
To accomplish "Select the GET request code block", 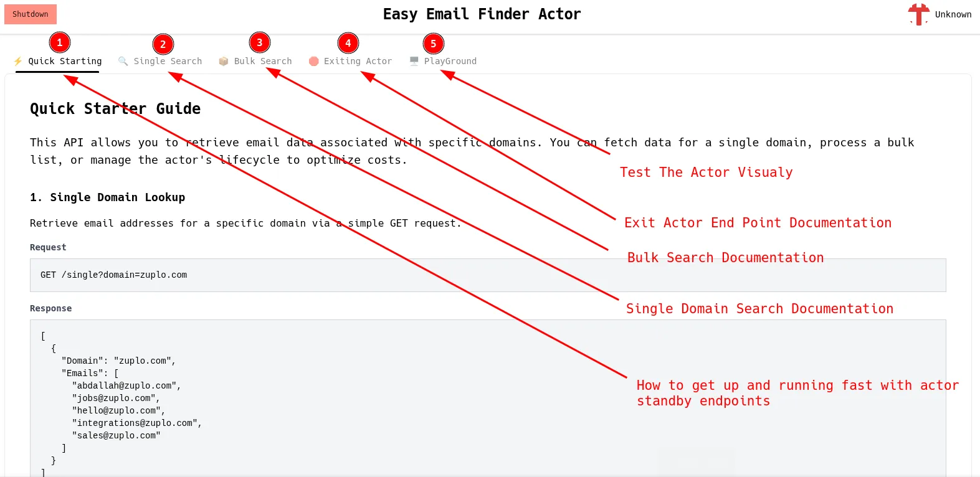I will click(488, 275).
